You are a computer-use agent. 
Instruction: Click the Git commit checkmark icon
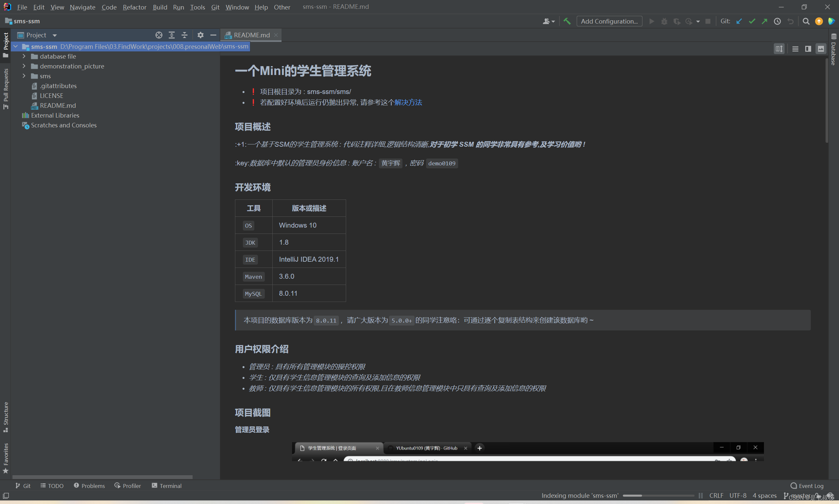click(x=752, y=21)
